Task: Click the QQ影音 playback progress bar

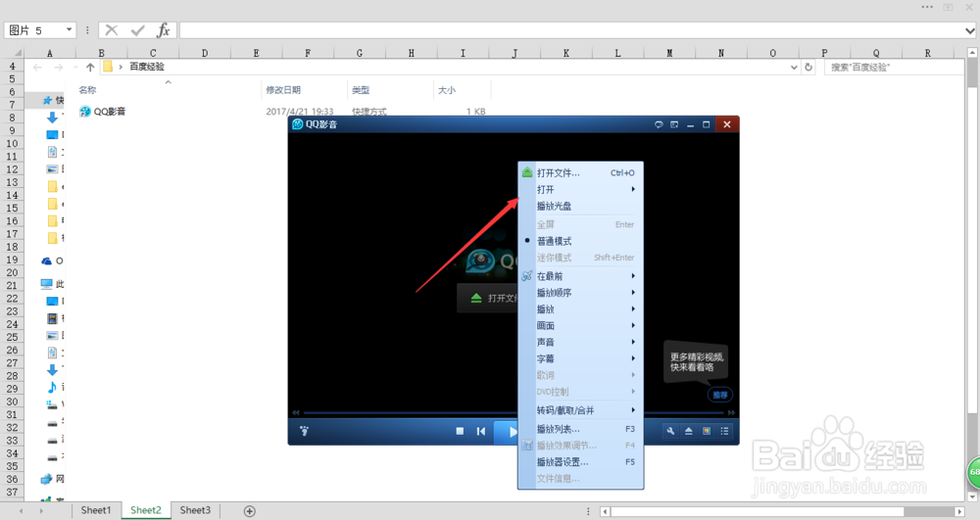Action: coord(513,412)
